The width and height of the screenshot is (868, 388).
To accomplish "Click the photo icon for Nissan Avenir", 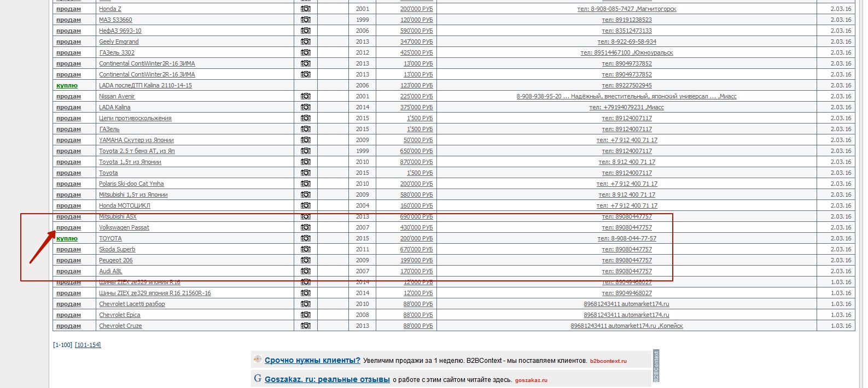I will (x=306, y=96).
